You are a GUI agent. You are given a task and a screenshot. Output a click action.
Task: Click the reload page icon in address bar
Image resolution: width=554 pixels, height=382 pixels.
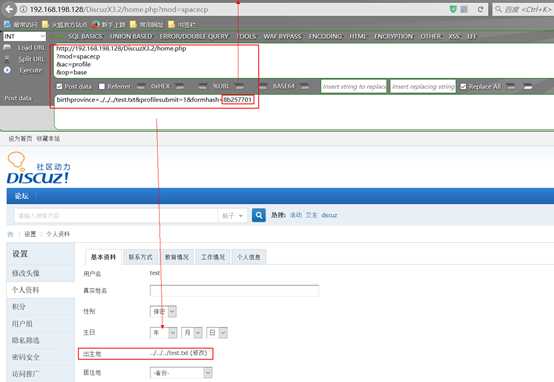pyautogui.click(x=481, y=10)
